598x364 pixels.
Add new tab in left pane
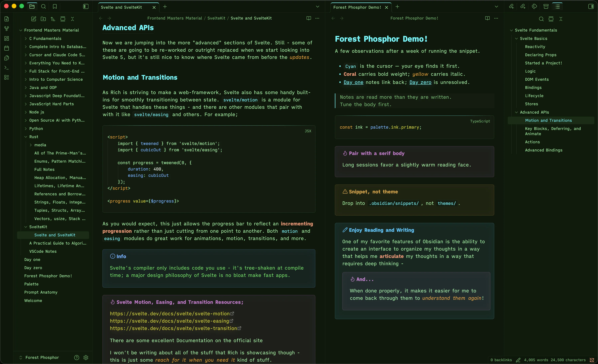coord(165,7)
